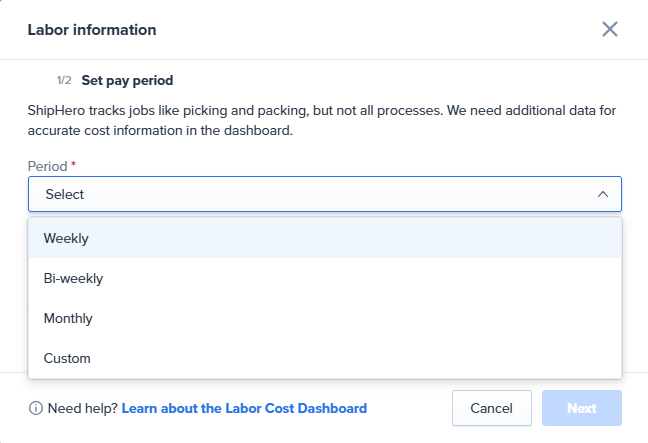
Task: Click the accurate cost information text line
Action: [160, 130]
